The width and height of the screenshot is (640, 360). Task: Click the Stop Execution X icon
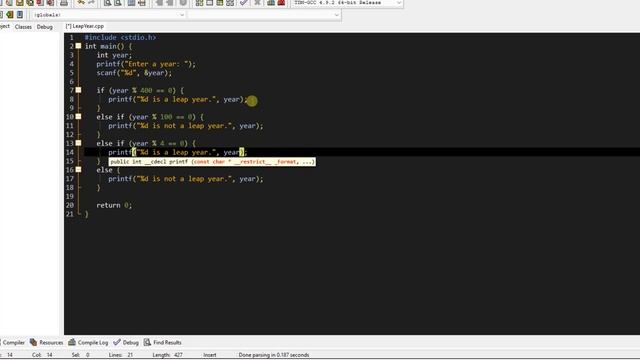[x=257, y=2]
